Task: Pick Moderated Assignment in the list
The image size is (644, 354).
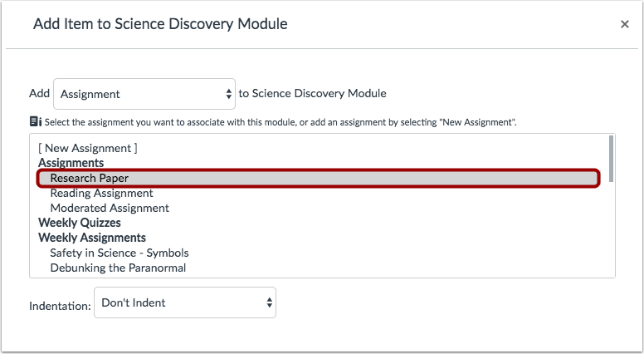Action: (110, 208)
